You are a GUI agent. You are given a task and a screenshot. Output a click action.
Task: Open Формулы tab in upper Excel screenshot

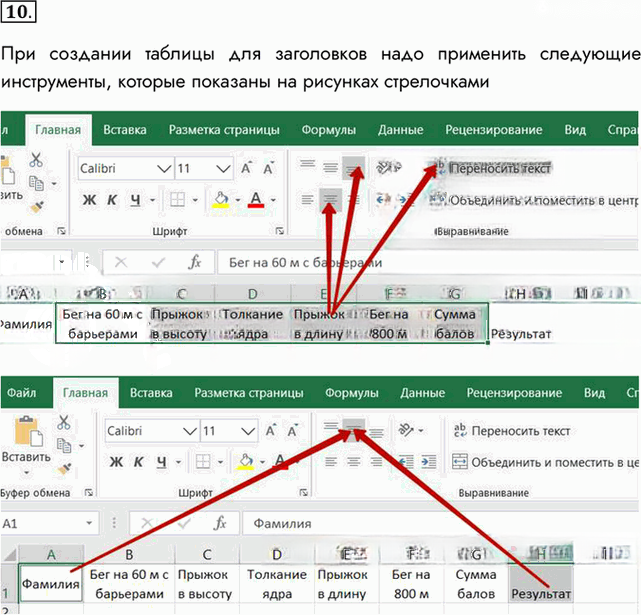point(329,130)
